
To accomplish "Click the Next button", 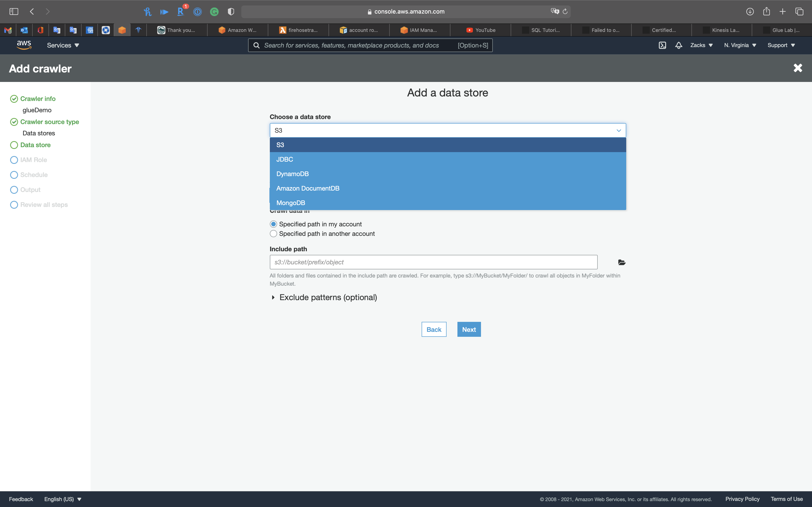I will coord(469,329).
